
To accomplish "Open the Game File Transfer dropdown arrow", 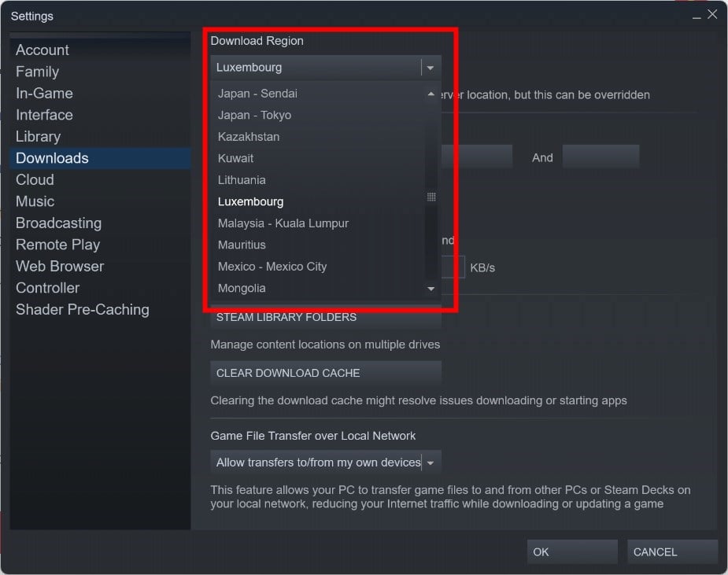I will pos(431,463).
